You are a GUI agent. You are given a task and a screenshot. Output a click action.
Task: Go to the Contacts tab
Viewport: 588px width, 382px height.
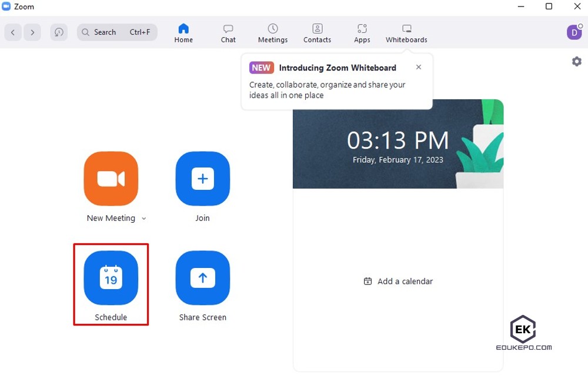pyautogui.click(x=317, y=32)
